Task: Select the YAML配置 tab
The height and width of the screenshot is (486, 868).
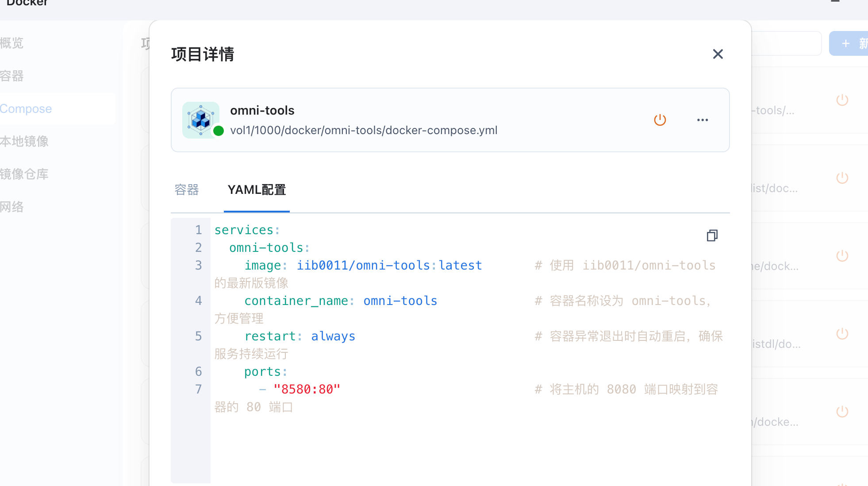Action: [x=257, y=190]
